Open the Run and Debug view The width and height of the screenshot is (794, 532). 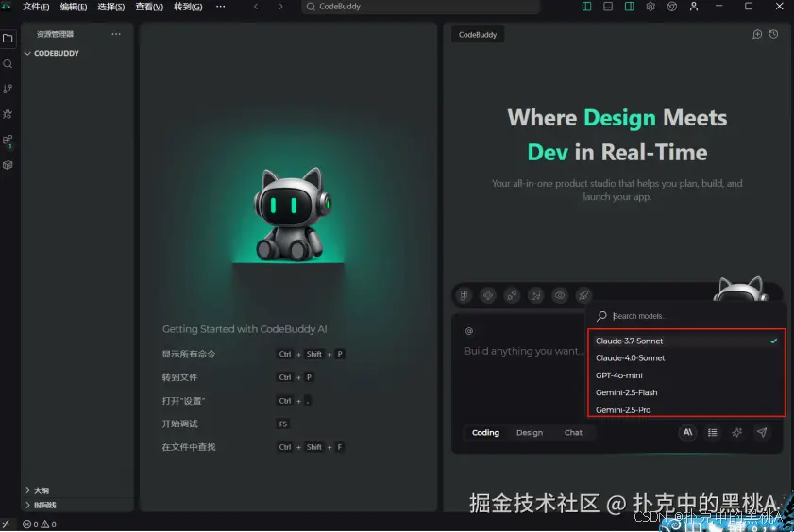(8, 114)
